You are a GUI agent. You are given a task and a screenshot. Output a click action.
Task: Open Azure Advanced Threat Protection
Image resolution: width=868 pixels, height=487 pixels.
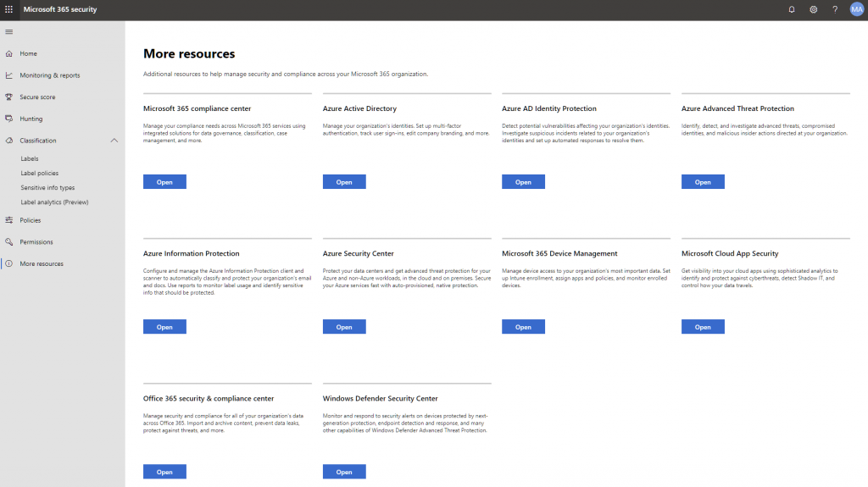tap(703, 182)
